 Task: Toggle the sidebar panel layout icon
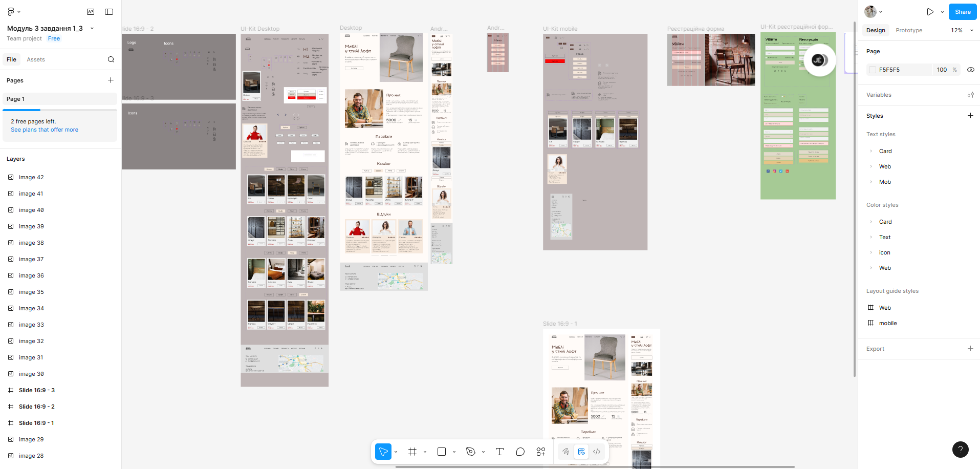click(x=109, y=12)
